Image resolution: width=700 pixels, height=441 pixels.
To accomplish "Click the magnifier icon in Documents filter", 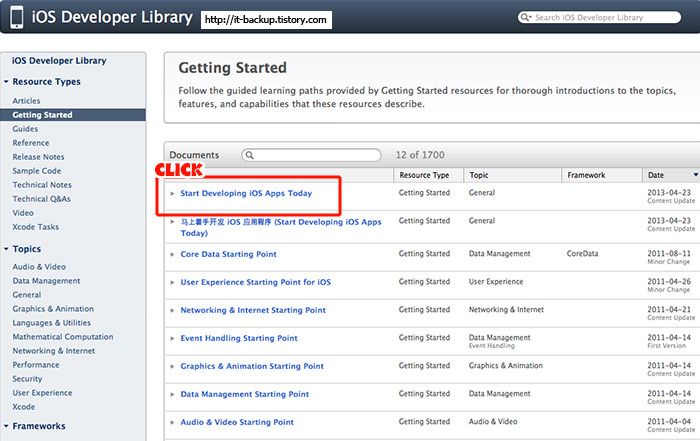I will tap(250, 155).
